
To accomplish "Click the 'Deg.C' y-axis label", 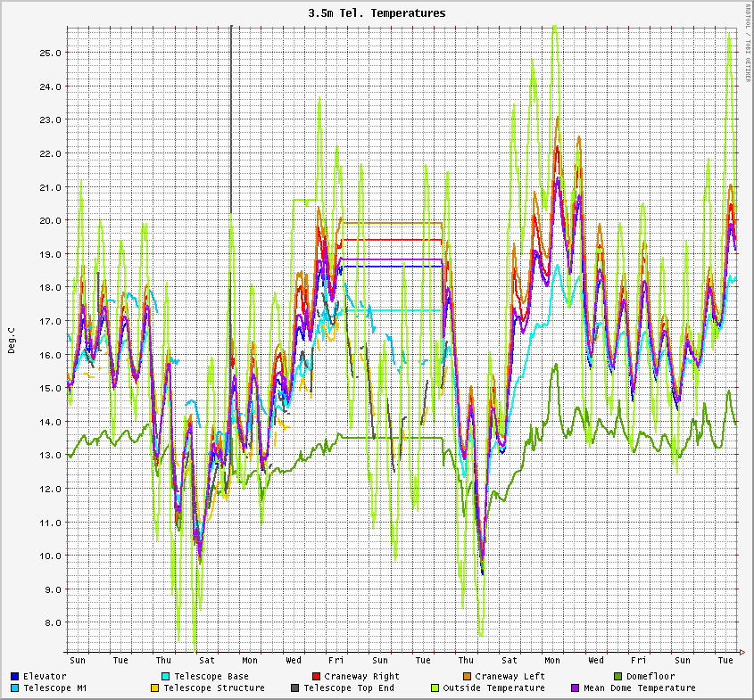I will click(12, 340).
